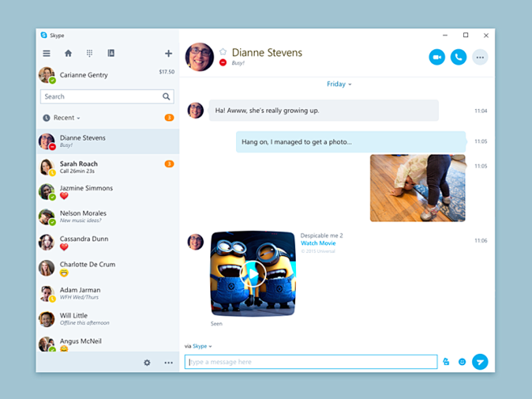Expand the Recent conversations dropdown
This screenshot has height=399, width=532.
pos(66,118)
